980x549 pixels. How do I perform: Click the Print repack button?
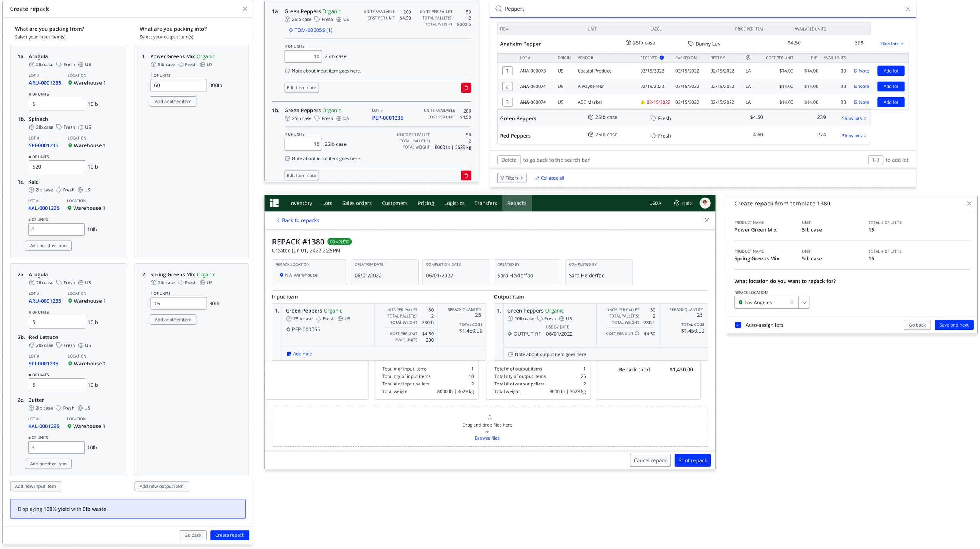692,460
